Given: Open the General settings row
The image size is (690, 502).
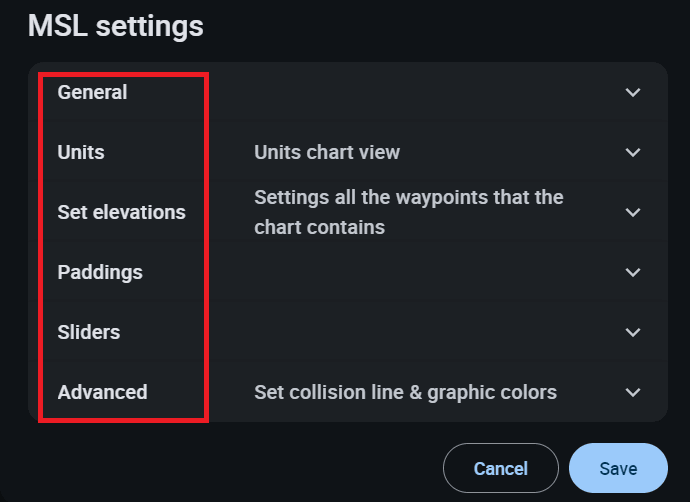Looking at the screenshot, I should point(92,92).
